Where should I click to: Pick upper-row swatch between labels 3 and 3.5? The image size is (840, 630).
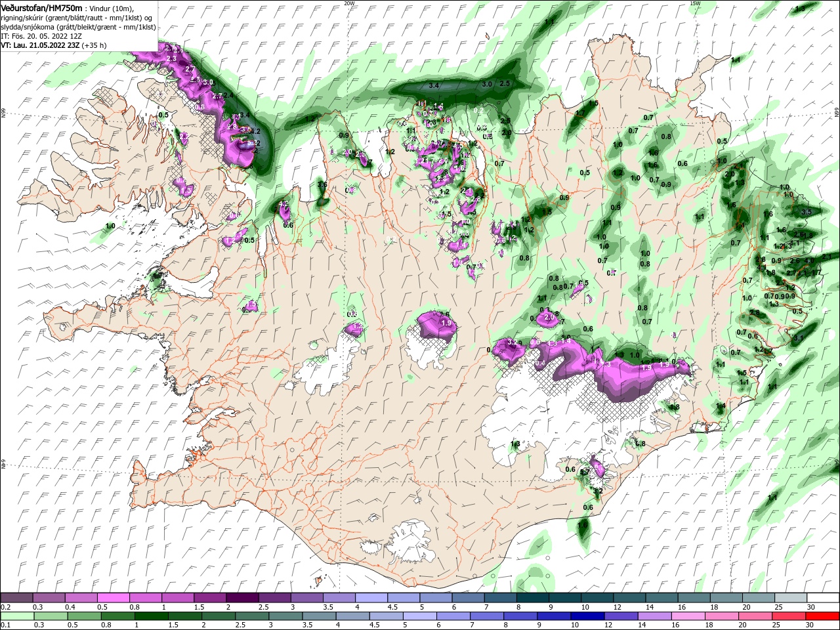[306, 597]
